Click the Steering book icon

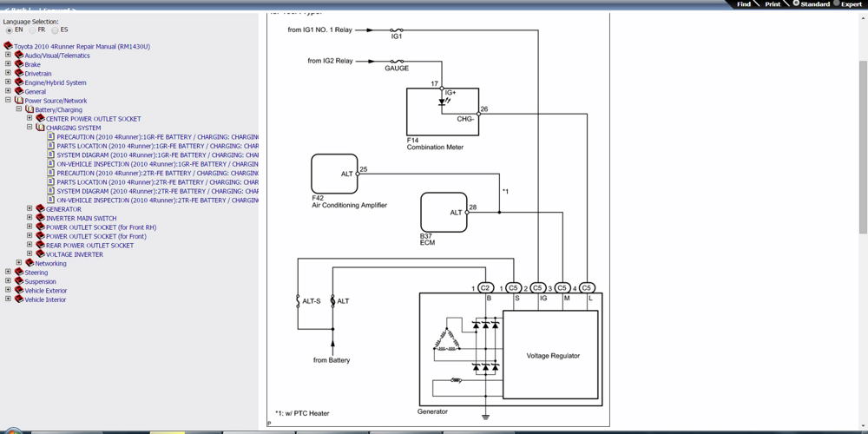coord(19,273)
